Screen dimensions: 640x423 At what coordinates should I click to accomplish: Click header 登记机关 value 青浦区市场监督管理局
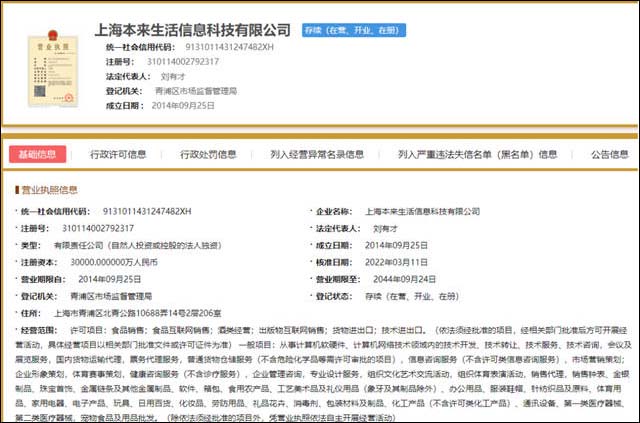pos(196,91)
